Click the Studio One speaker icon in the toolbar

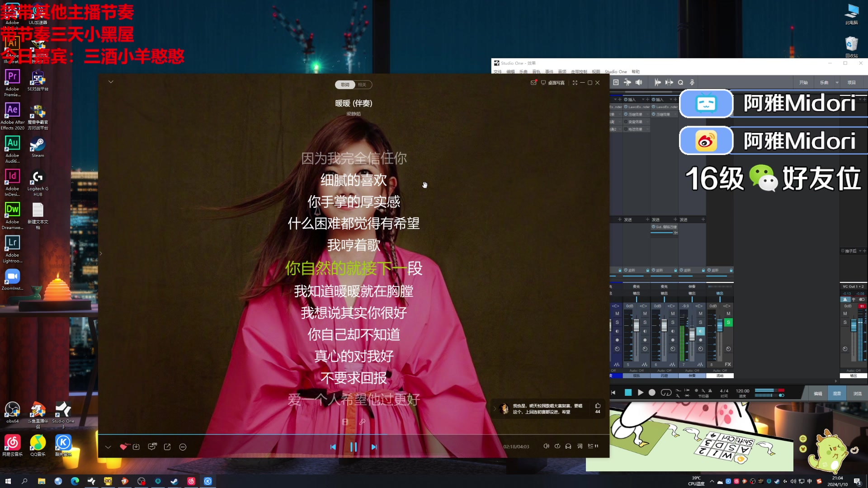(x=638, y=82)
